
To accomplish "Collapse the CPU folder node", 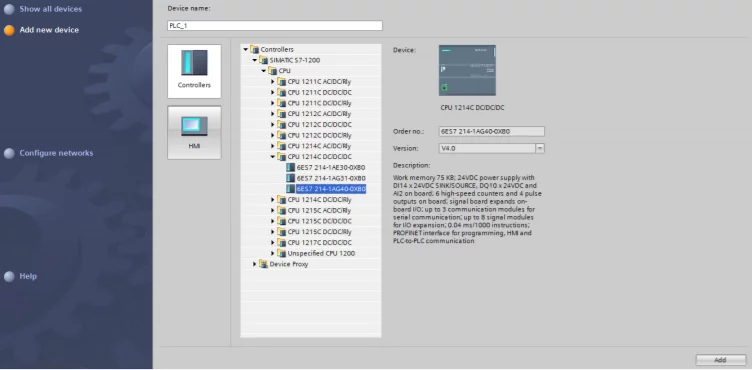I will pos(264,71).
